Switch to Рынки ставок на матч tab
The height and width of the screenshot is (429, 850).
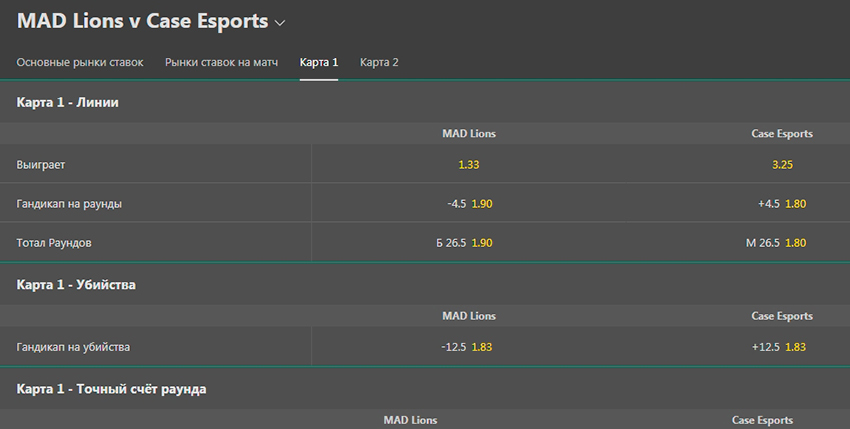pyautogui.click(x=221, y=62)
